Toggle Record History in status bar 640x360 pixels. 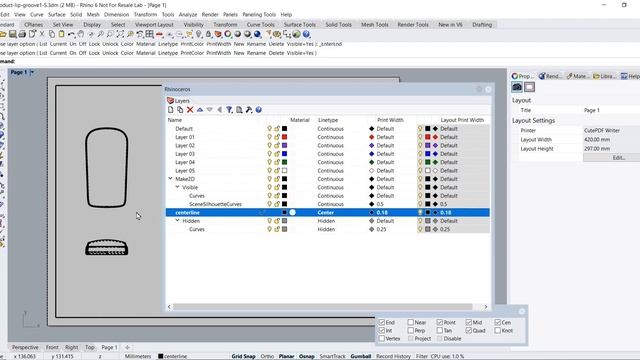(x=393, y=356)
